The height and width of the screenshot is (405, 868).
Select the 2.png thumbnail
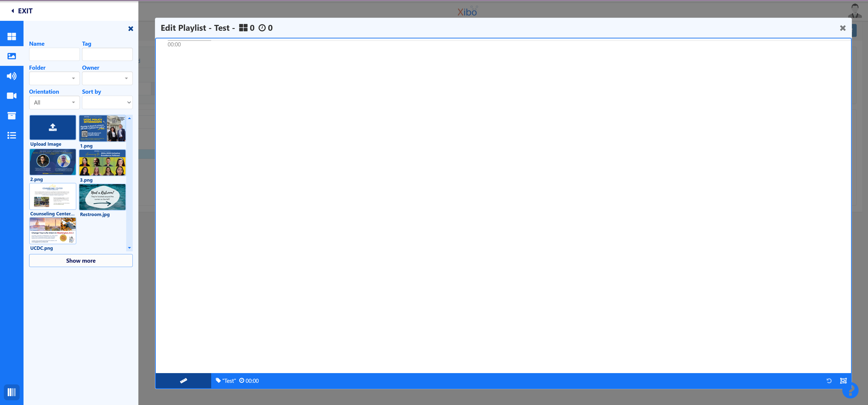click(52, 162)
